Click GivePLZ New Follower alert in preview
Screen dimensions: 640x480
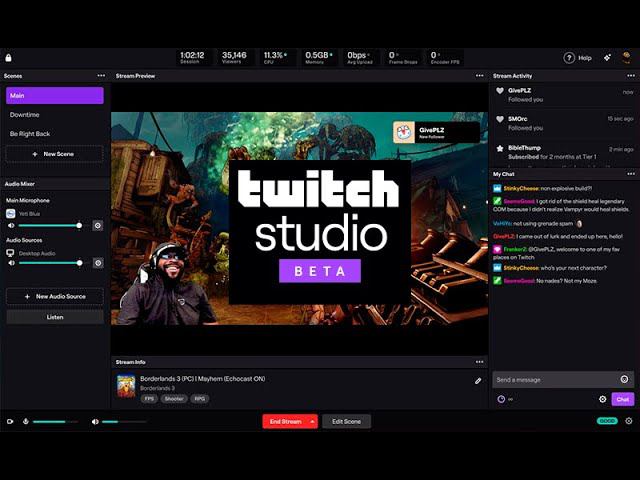436,132
